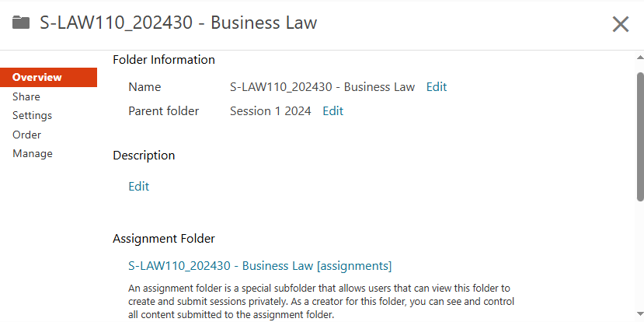Click the Assignment Folder section heading
This screenshot has height=322, width=644.
pyautogui.click(x=164, y=238)
